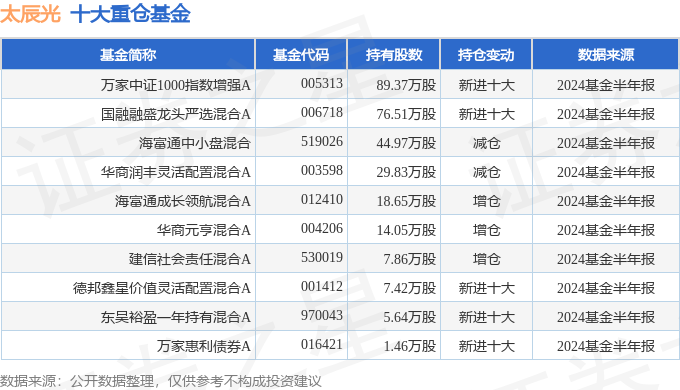Click fund code 016421
This screenshot has width=680, height=390.
[322, 345]
